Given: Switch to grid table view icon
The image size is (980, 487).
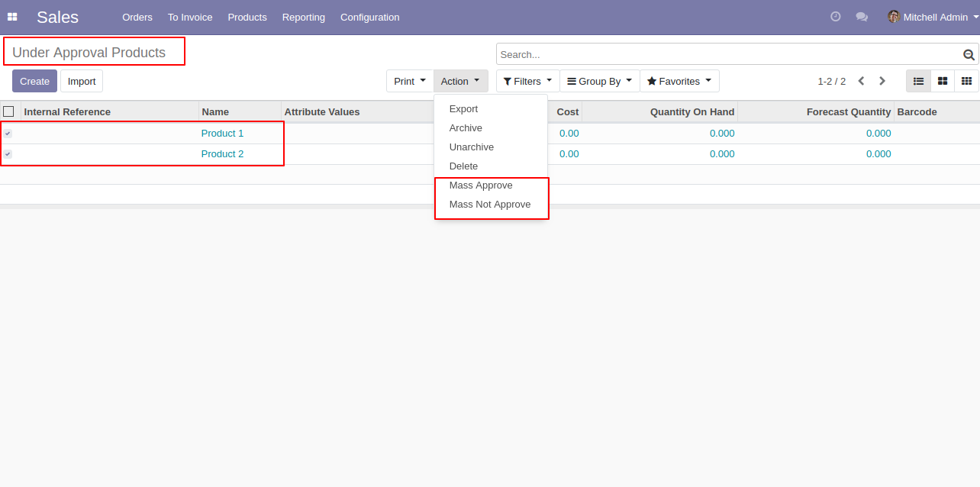Looking at the screenshot, I should pyautogui.click(x=966, y=81).
